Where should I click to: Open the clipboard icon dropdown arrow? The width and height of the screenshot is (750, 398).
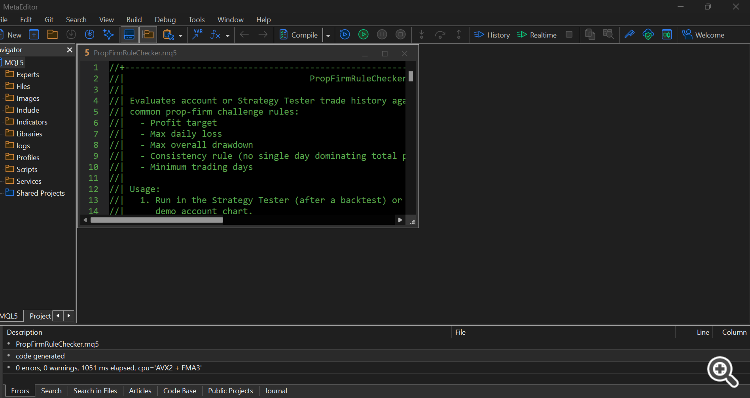click(180, 35)
